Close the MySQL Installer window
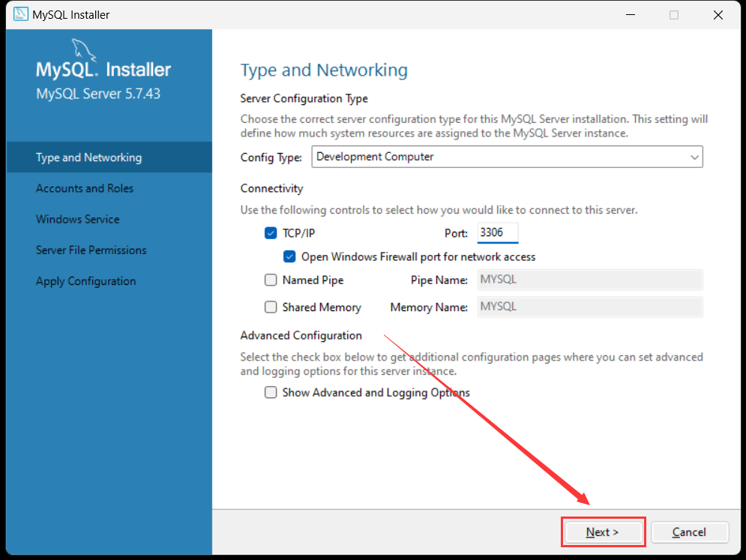Image resolution: width=746 pixels, height=560 pixels. 718,15
